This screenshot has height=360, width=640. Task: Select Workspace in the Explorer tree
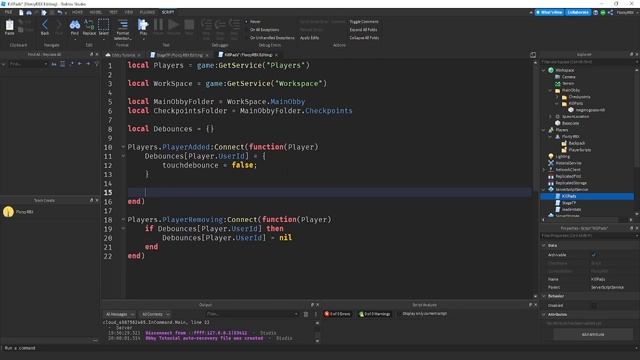(564, 70)
